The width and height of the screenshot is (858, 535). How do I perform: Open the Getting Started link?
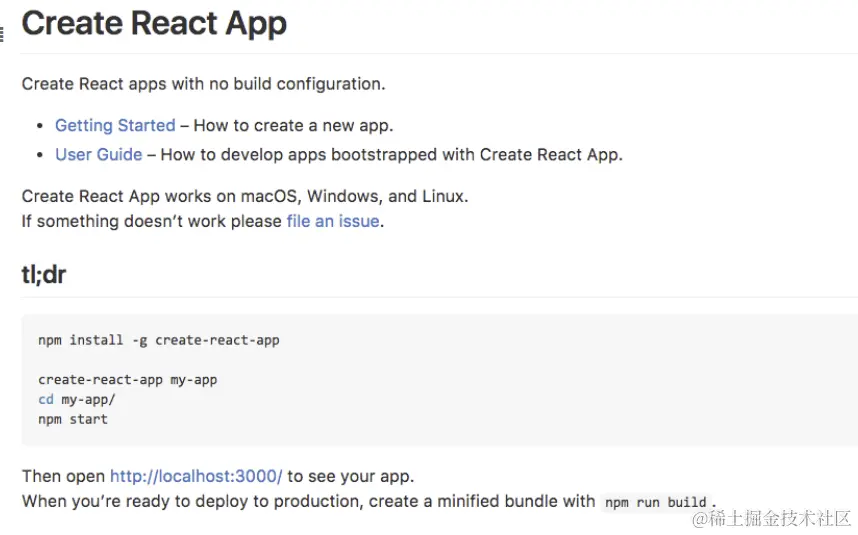115,126
